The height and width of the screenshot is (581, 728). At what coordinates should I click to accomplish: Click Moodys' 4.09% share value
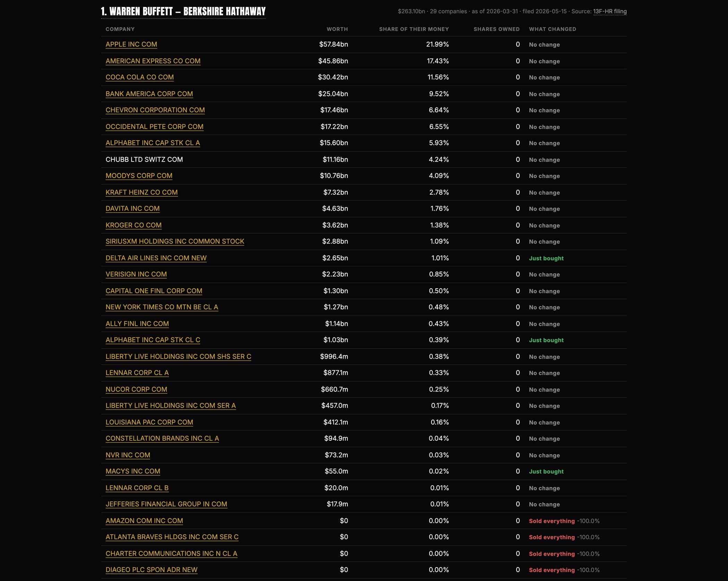(439, 176)
